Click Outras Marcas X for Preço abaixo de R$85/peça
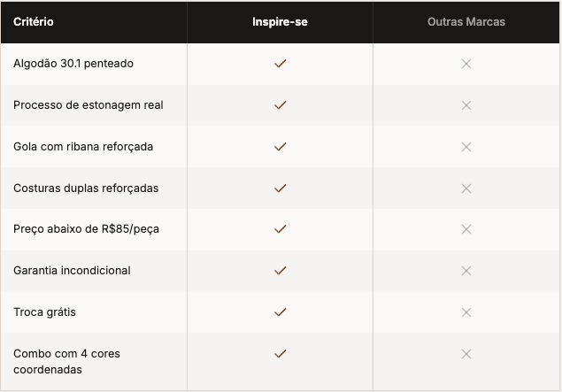Viewport: 562px width, 392px height. [466, 229]
